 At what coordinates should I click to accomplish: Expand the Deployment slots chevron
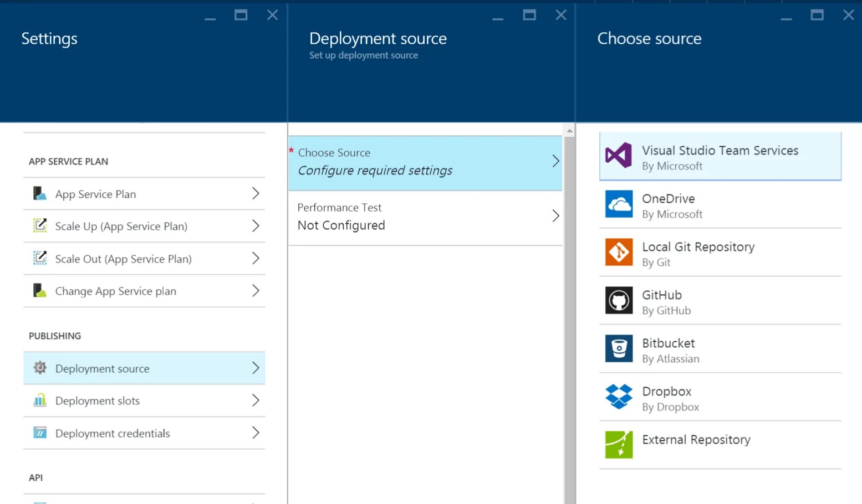click(x=256, y=400)
